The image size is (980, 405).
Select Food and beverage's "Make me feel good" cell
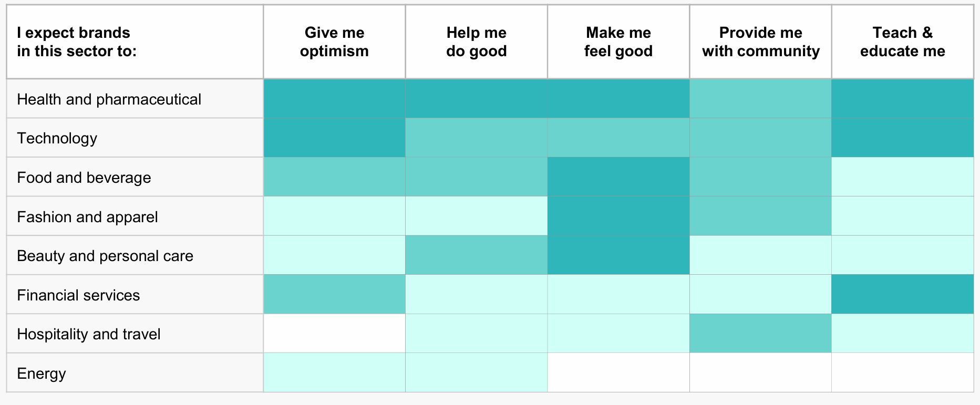(x=618, y=177)
